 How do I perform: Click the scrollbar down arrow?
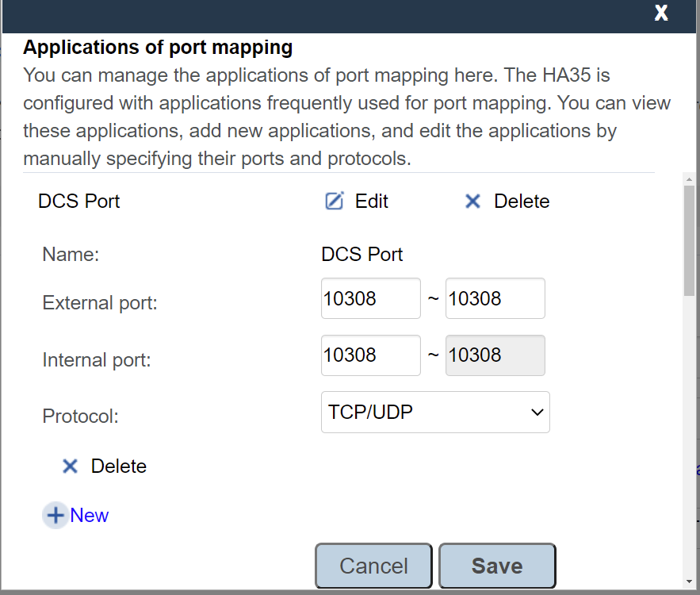[689, 582]
